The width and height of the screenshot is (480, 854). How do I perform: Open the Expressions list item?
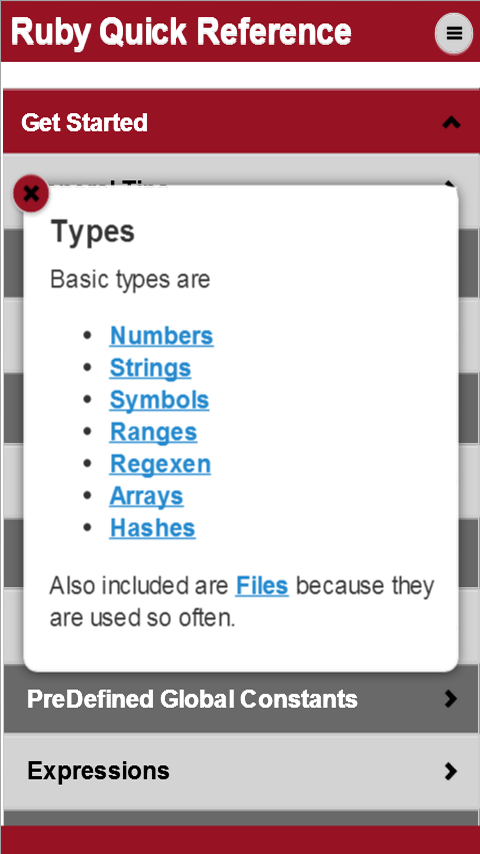click(240, 771)
